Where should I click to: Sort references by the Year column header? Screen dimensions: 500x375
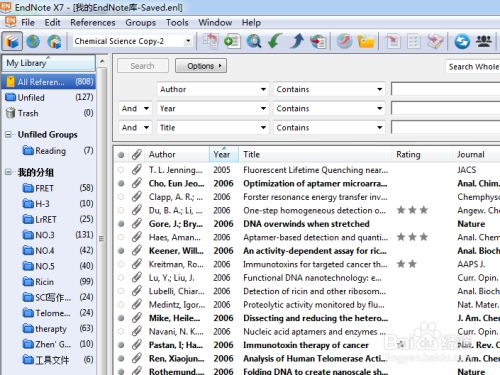(x=224, y=154)
